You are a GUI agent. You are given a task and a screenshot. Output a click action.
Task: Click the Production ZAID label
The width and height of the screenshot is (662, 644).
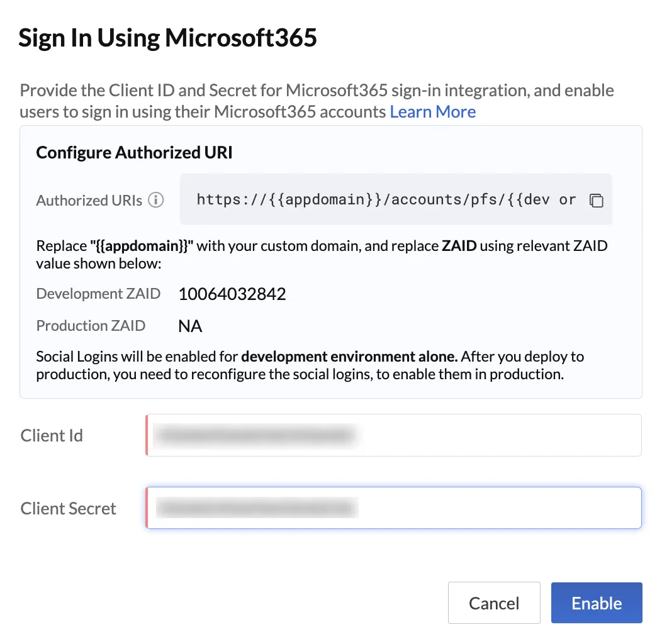(x=91, y=325)
